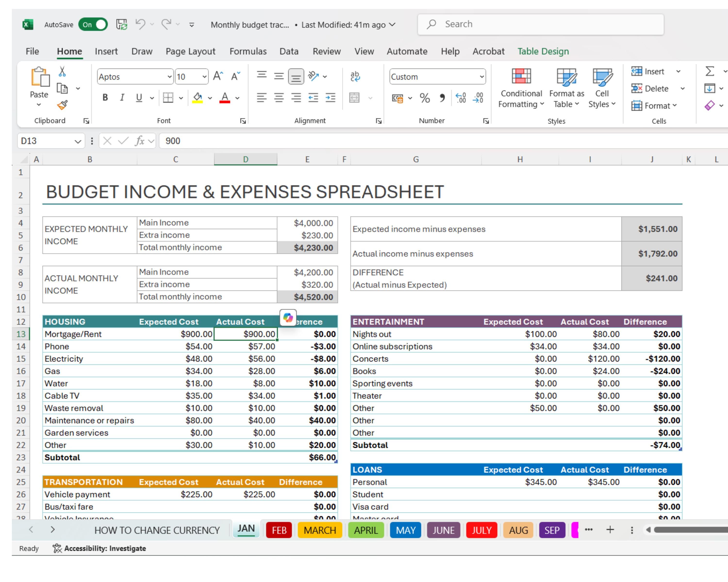Toggle Underline formatting
The height and width of the screenshot is (582, 728).
pos(139,98)
